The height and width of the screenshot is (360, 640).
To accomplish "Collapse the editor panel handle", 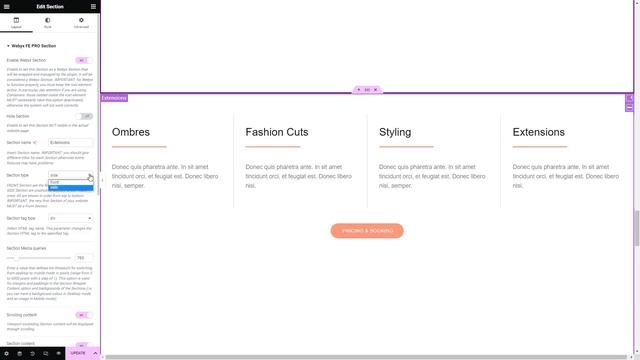I will click(102, 180).
